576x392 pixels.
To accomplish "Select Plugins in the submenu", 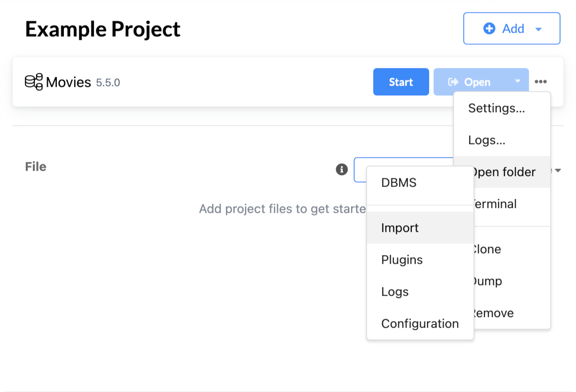I will (402, 260).
